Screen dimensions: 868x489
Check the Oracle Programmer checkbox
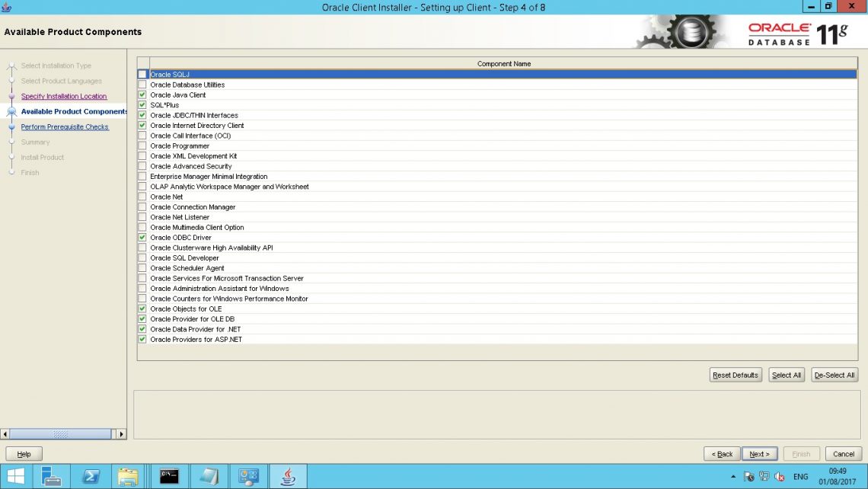click(142, 145)
